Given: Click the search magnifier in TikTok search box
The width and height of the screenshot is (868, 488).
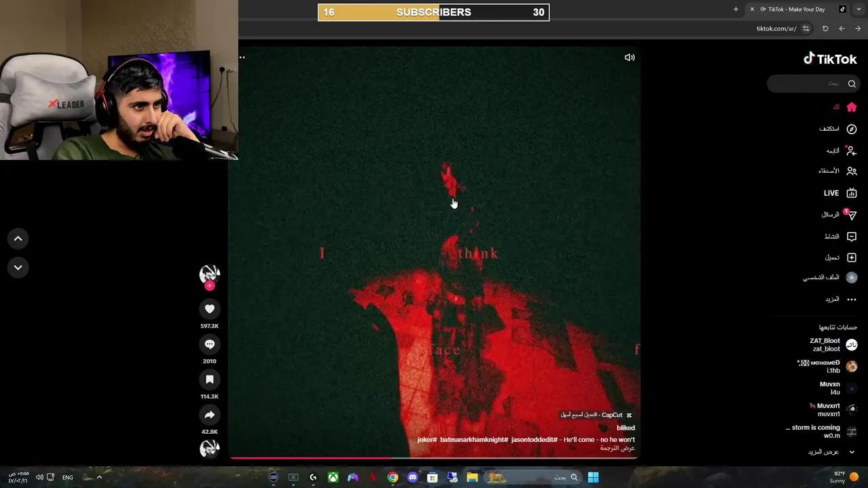Looking at the screenshot, I should 852,83.
